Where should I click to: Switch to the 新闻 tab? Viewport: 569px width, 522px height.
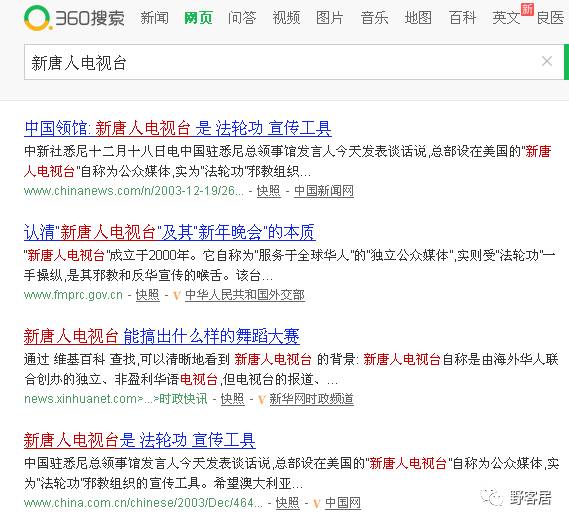pos(155,17)
